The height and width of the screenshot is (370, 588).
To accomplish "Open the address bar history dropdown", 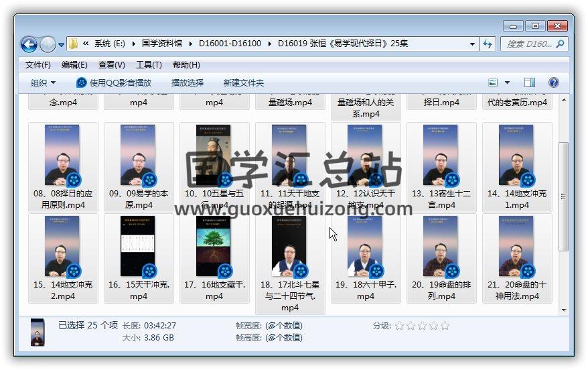I will pyautogui.click(x=472, y=44).
